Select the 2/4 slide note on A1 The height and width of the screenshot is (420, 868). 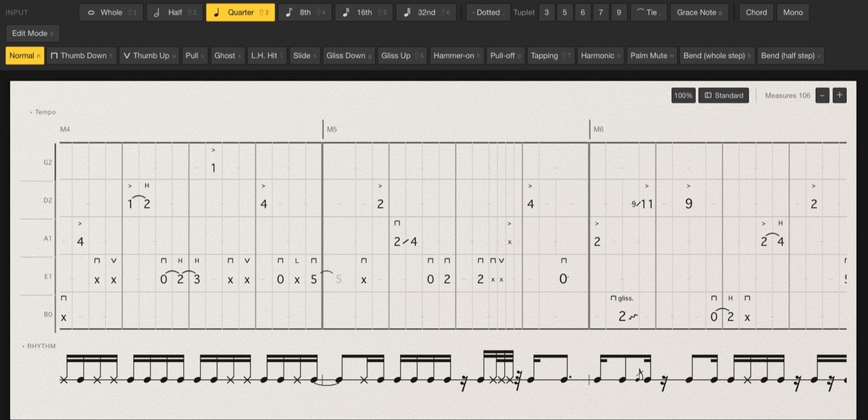pos(406,242)
